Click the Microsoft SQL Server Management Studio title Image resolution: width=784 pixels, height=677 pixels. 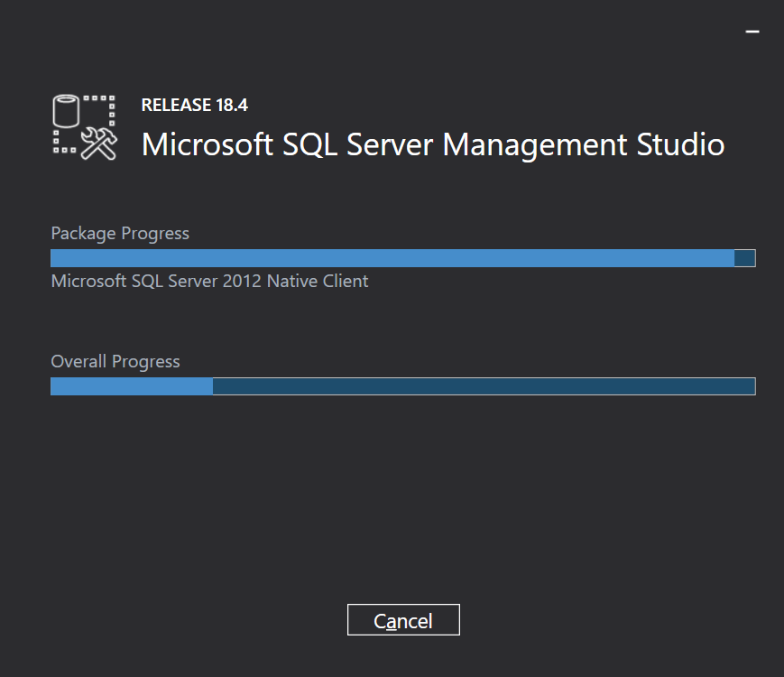click(433, 144)
